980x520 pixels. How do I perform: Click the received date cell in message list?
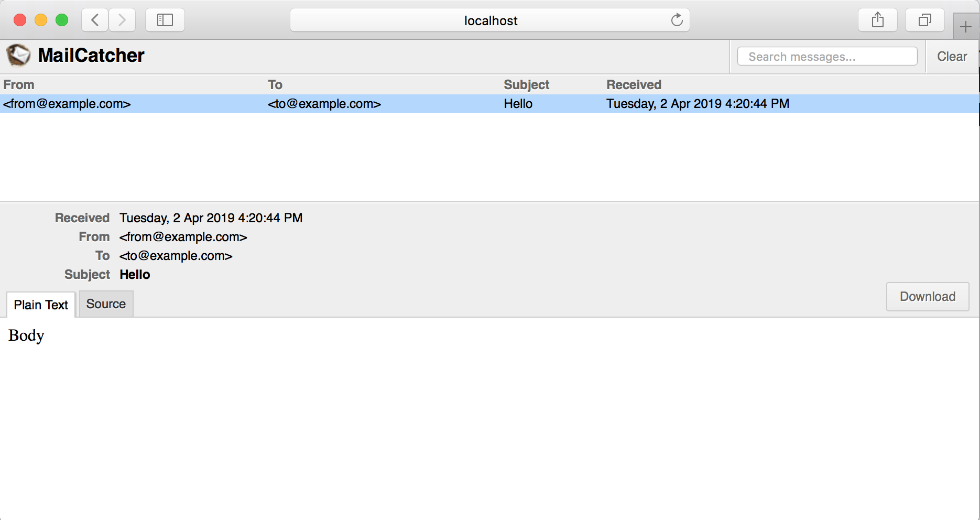(698, 104)
